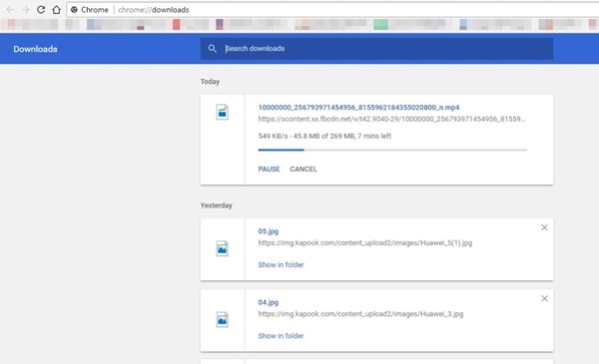Click the scontent fbcdn source URL
This screenshot has height=364, width=599.
(391, 119)
